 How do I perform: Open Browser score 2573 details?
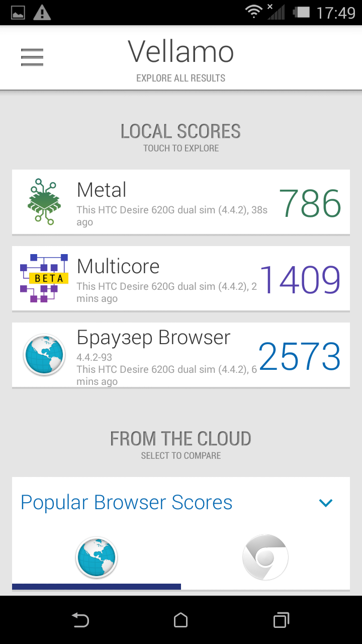pyautogui.click(x=300, y=356)
